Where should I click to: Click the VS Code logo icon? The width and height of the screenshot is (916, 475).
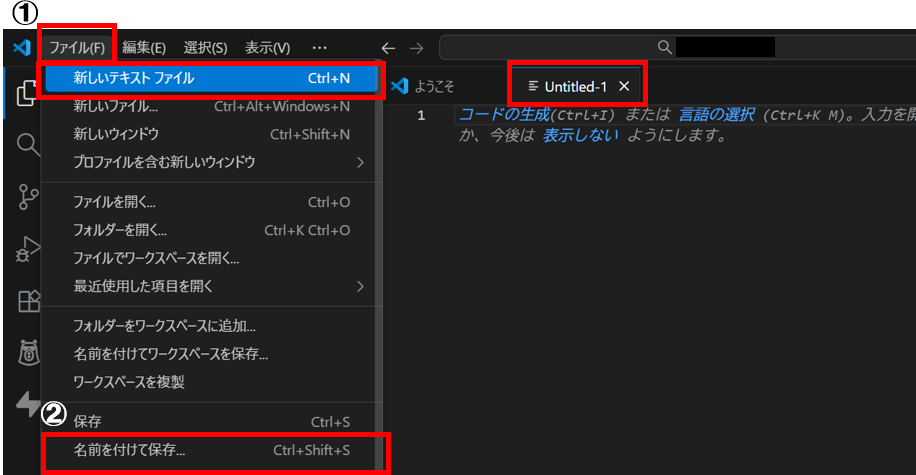[22, 47]
